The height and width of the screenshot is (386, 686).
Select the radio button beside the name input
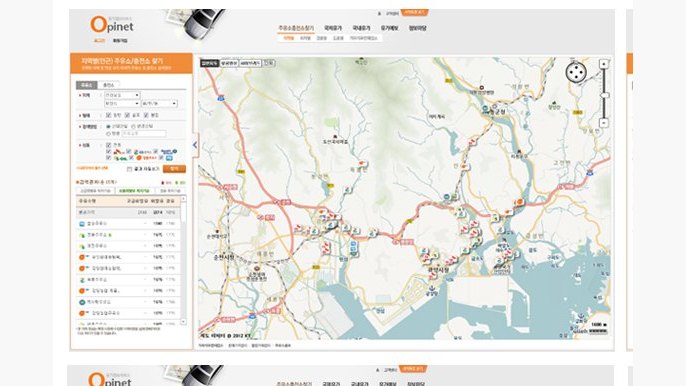(x=108, y=133)
